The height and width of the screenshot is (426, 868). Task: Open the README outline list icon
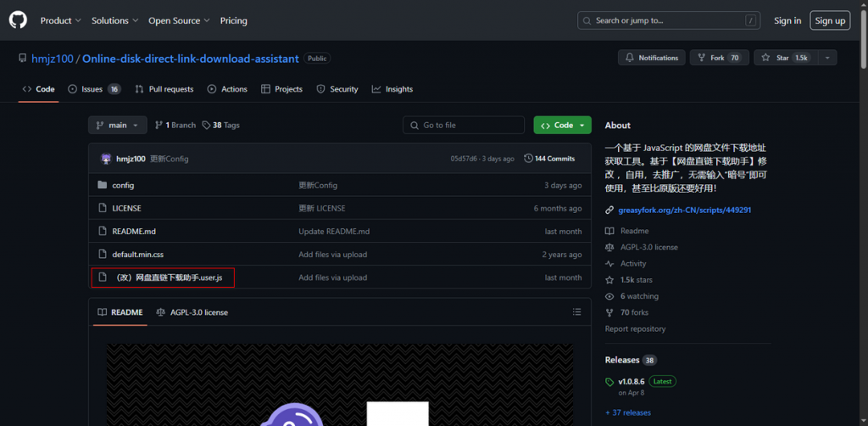pos(578,312)
